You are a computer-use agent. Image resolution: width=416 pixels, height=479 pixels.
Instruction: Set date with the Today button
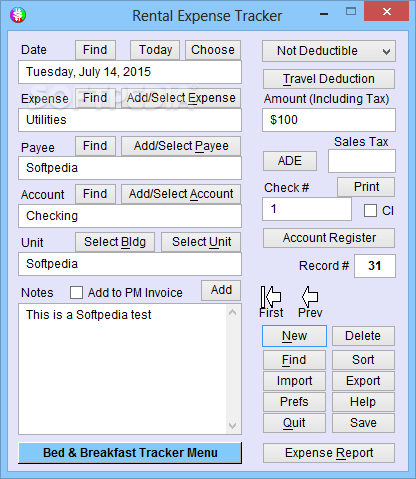(x=155, y=50)
